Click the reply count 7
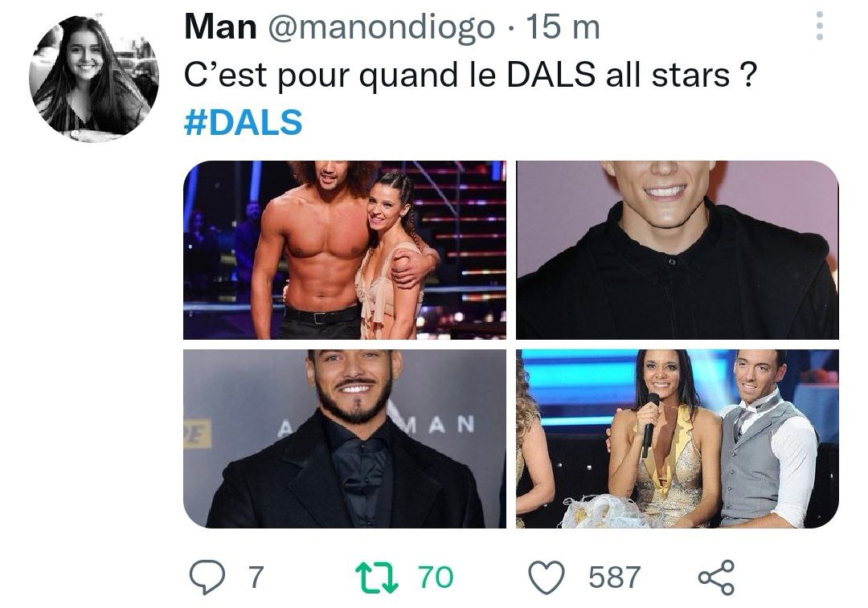Image resolution: width=868 pixels, height=608 pixels. point(256,577)
